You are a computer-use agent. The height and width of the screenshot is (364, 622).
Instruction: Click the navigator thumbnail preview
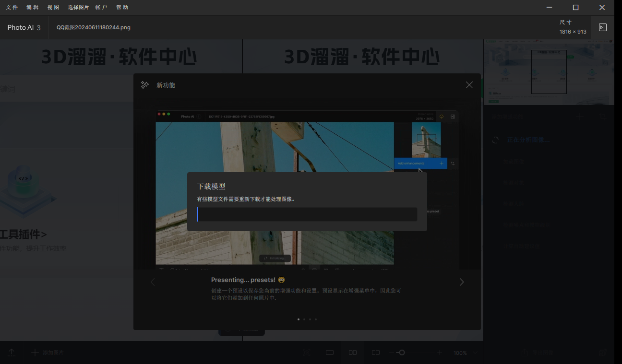click(549, 72)
